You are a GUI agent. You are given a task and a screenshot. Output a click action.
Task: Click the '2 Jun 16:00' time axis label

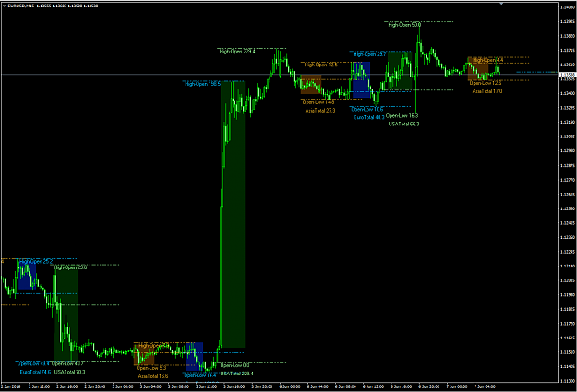[67, 386]
